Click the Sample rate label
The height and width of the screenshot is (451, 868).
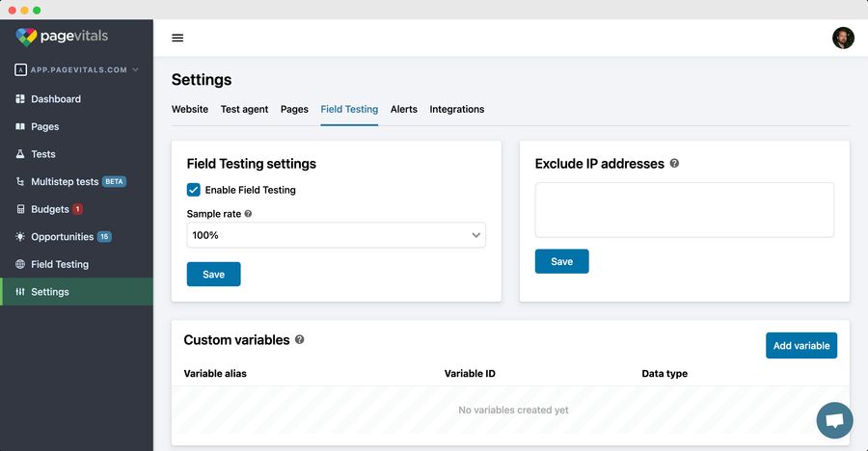pyautogui.click(x=214, y=214)
